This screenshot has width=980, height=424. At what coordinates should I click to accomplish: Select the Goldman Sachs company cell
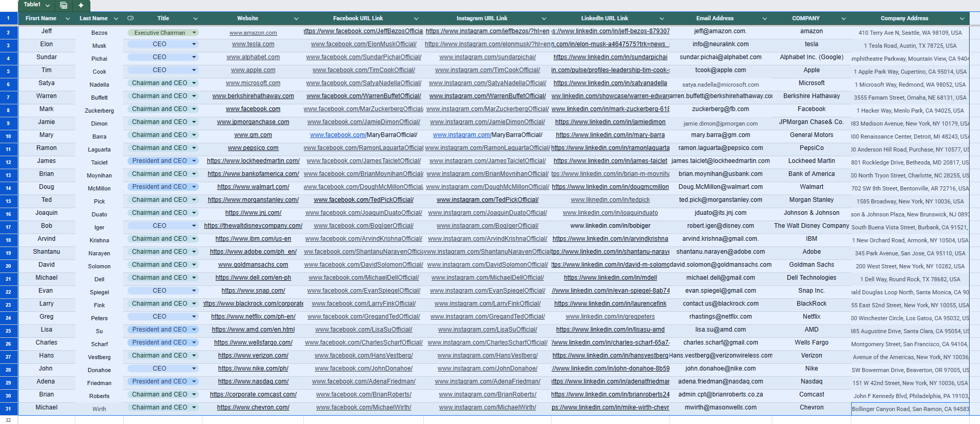click(x=812, y=265)
